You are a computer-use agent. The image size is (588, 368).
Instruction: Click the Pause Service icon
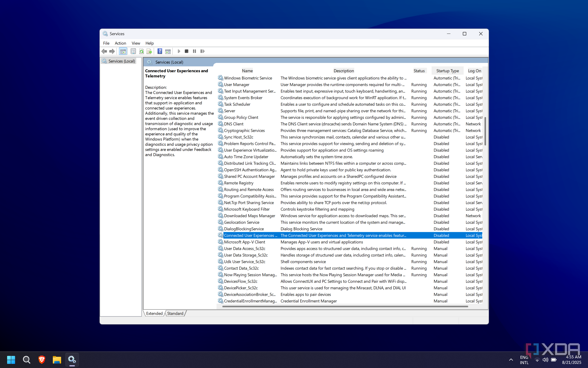(x=194, y=51)
